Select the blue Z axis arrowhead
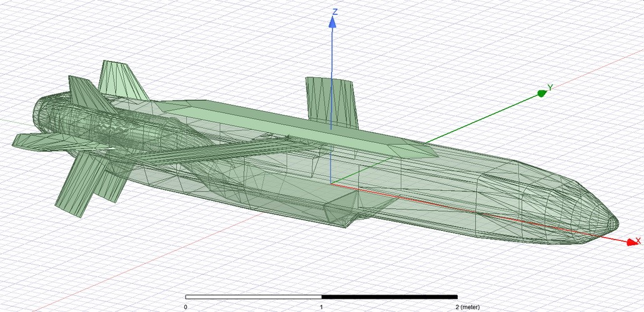The image size is (644, 312). 333,23
